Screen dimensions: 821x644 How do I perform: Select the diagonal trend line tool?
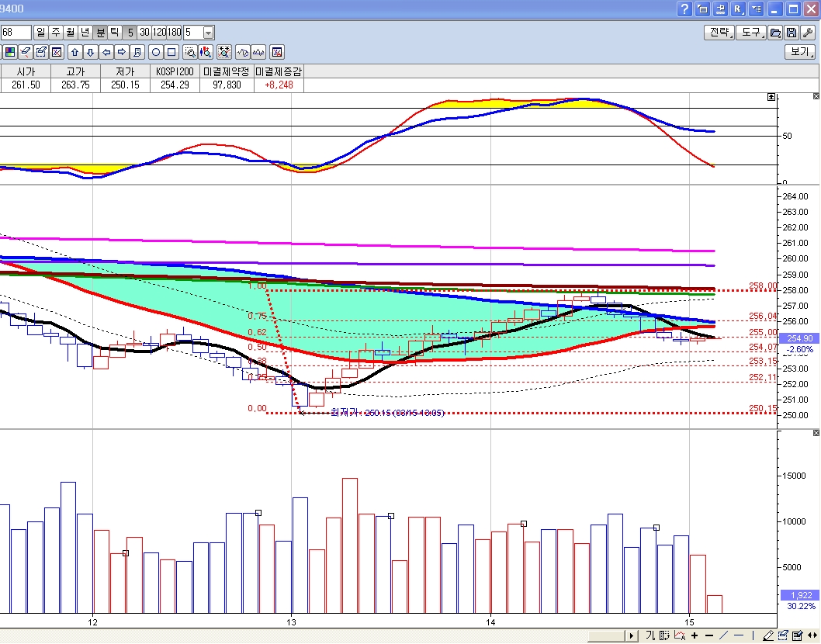(723, 636)
